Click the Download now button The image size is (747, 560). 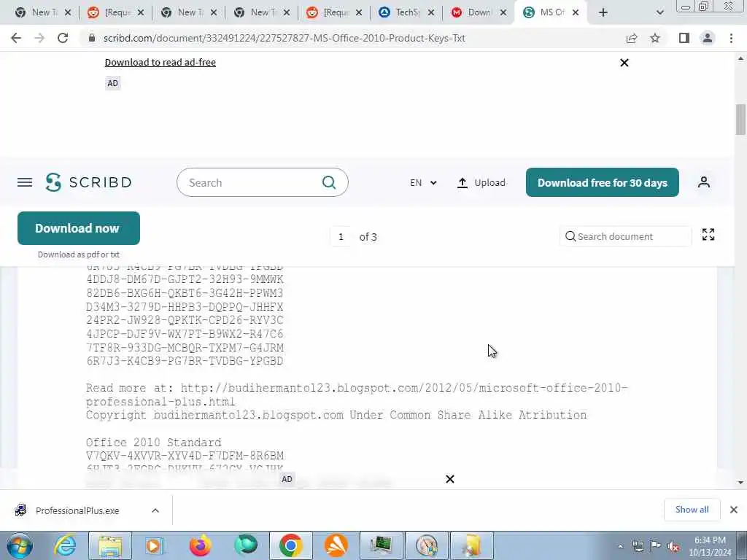79,228
